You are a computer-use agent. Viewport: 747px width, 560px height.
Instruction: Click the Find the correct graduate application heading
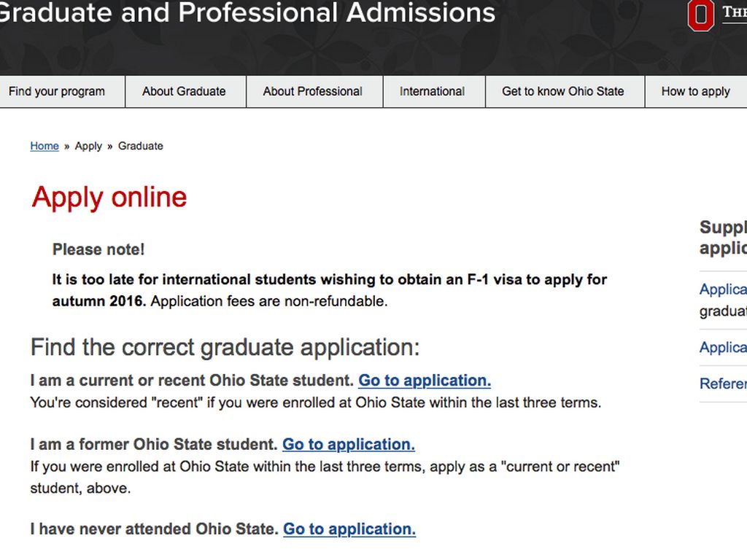[x=225, y=347]
